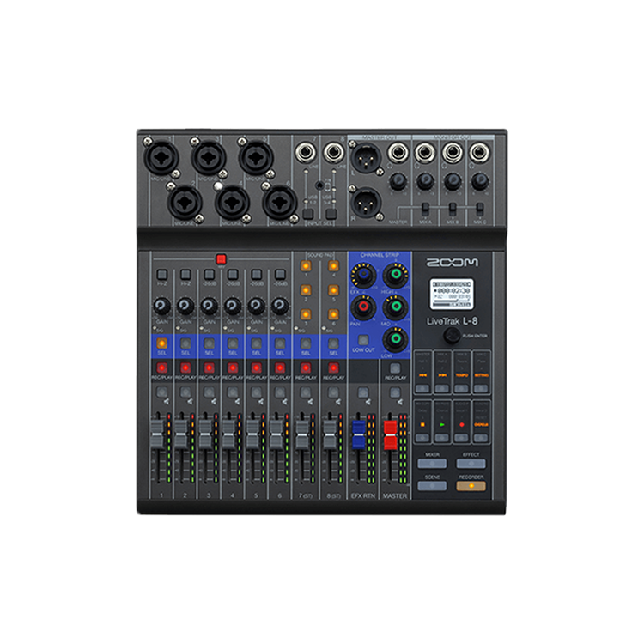644x644 pixels.
Task: Click the MASTER OUT L XLR connector
Action: click(x=365, y=158)
